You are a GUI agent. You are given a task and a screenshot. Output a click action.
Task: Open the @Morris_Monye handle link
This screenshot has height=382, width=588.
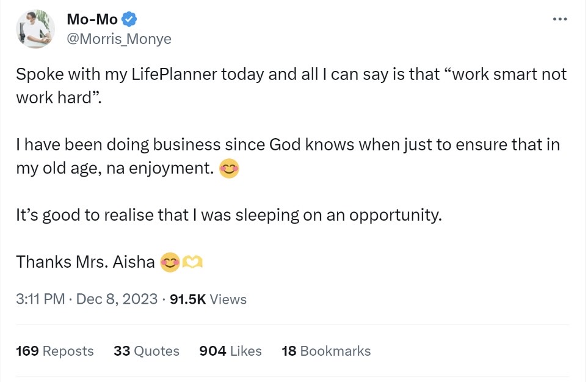click(118, 39)
